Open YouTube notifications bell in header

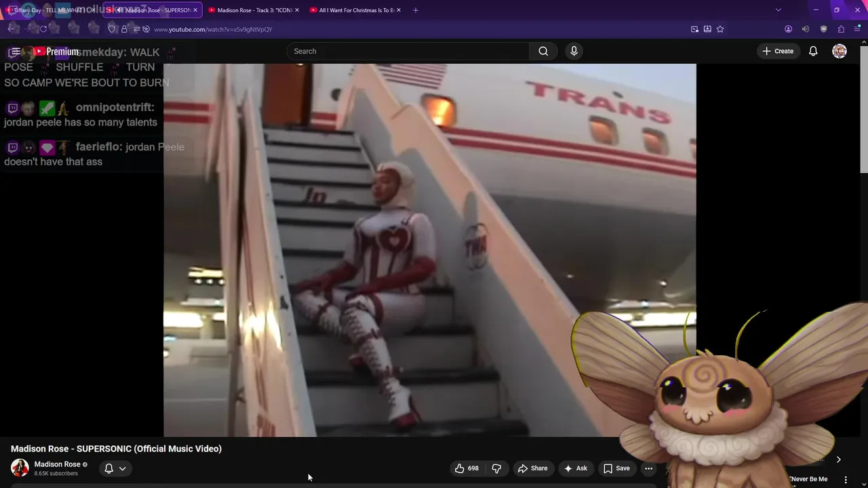click(x=813, y=51)
